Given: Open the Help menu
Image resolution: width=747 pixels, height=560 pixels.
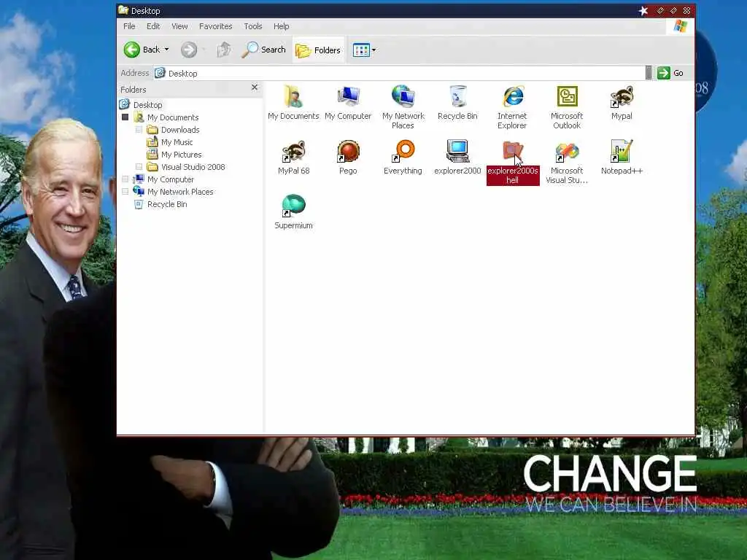Looking at the screenshot, I should coord(281,26).
